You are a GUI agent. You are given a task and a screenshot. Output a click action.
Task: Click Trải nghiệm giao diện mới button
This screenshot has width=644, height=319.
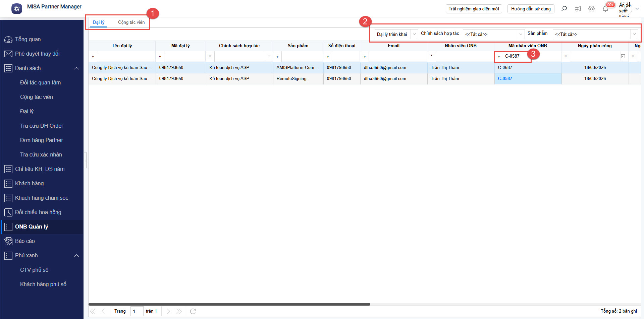pos(474,9)
